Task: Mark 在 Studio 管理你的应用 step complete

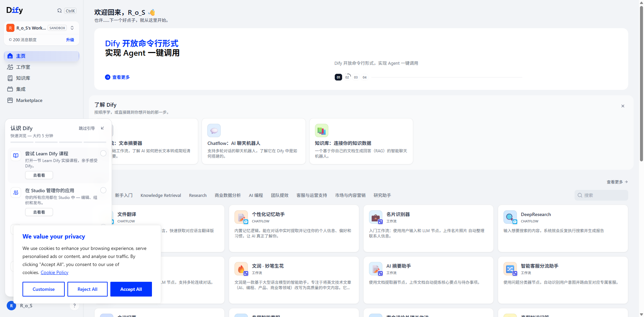Action: tap(103, 190)
